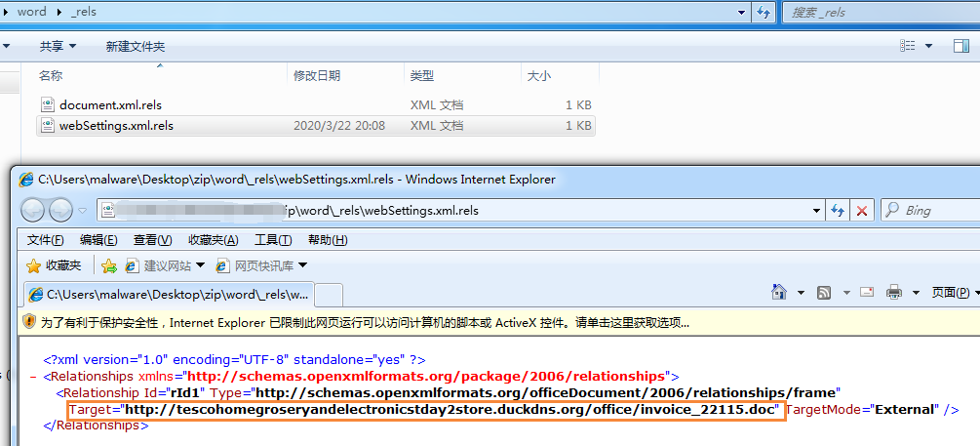The height and width of the screenshot is (446, 980).
Task: Click the _rels folder in the breadcrumb path
Action: [84, 12]
